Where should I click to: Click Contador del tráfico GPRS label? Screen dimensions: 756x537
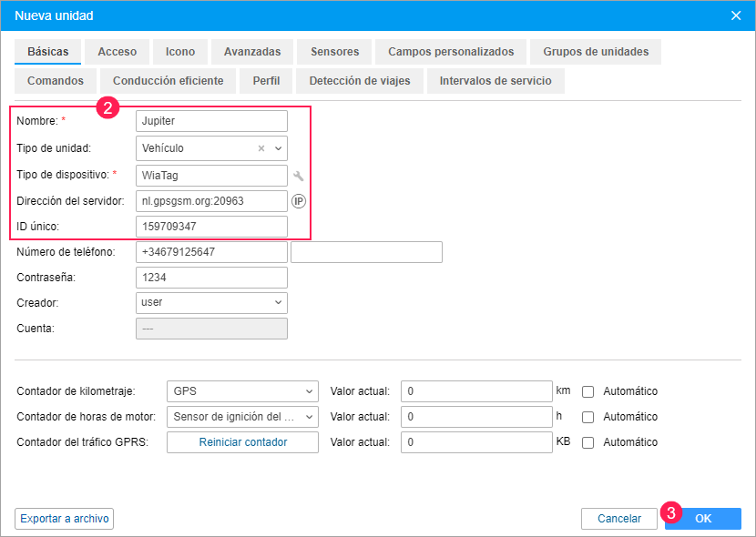coord(83,442)
